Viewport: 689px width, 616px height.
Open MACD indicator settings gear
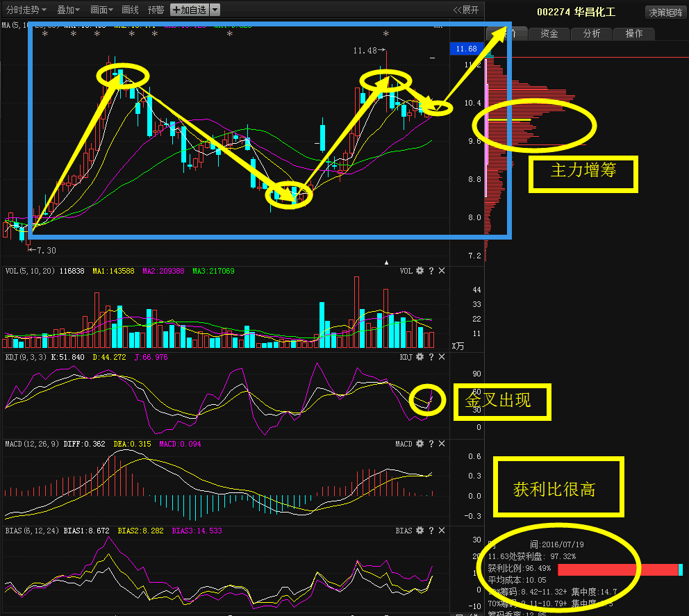coord(420,444)
